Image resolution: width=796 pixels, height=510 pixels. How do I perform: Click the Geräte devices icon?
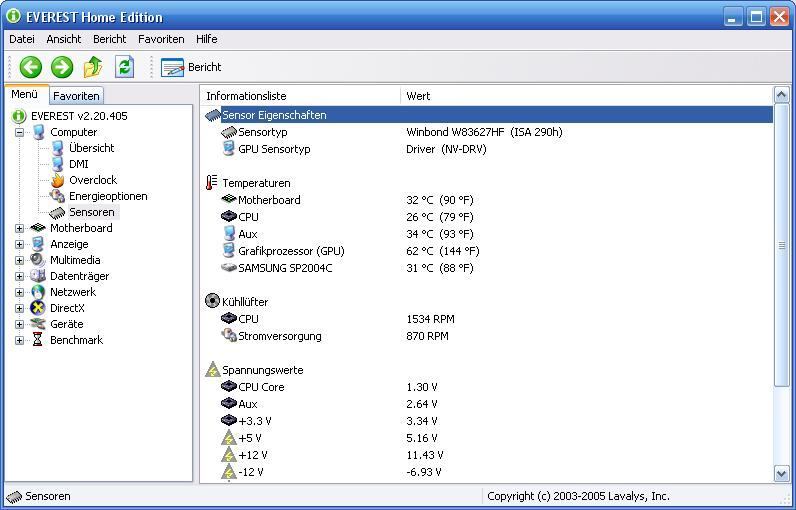coord(38,324)
